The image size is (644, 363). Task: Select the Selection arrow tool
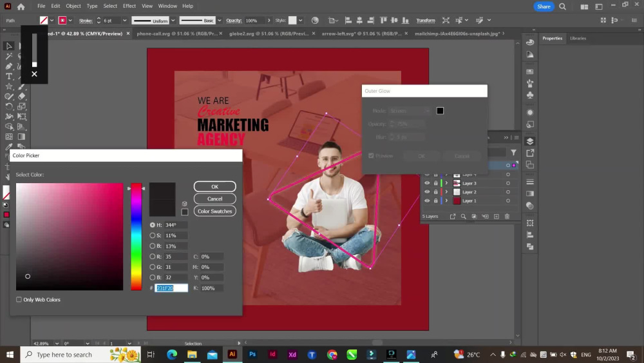(x=8, y=46)
